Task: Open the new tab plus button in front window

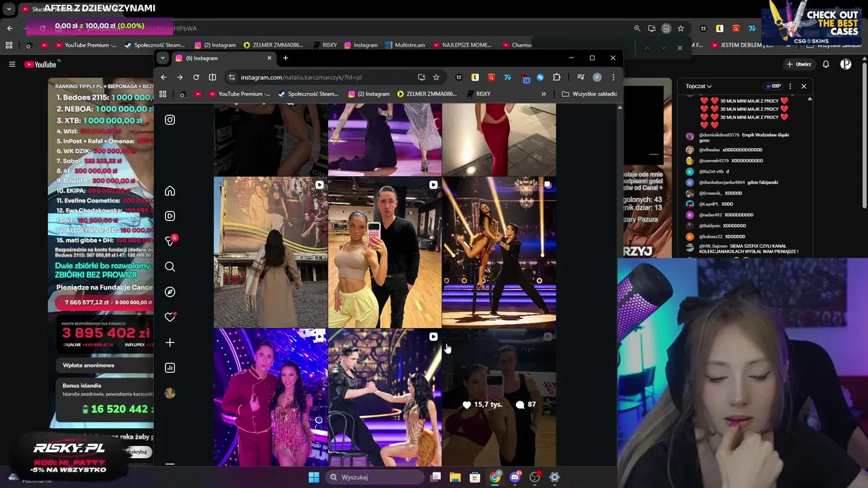Action: click(285, 58)
